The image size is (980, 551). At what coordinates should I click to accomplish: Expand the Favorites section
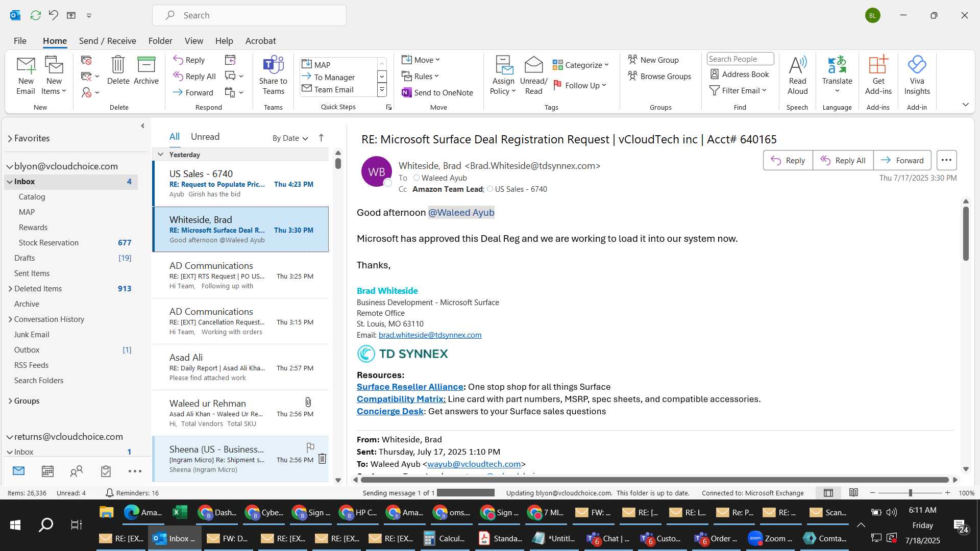tap(10, 138)
